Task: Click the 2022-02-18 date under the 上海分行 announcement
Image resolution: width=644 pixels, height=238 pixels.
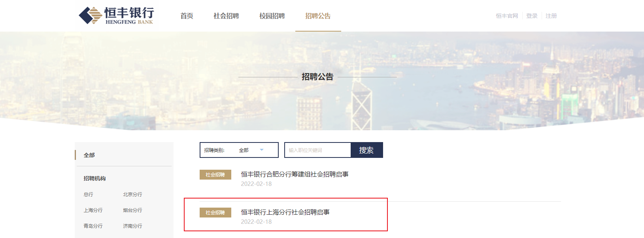Action: pos(256,222)
